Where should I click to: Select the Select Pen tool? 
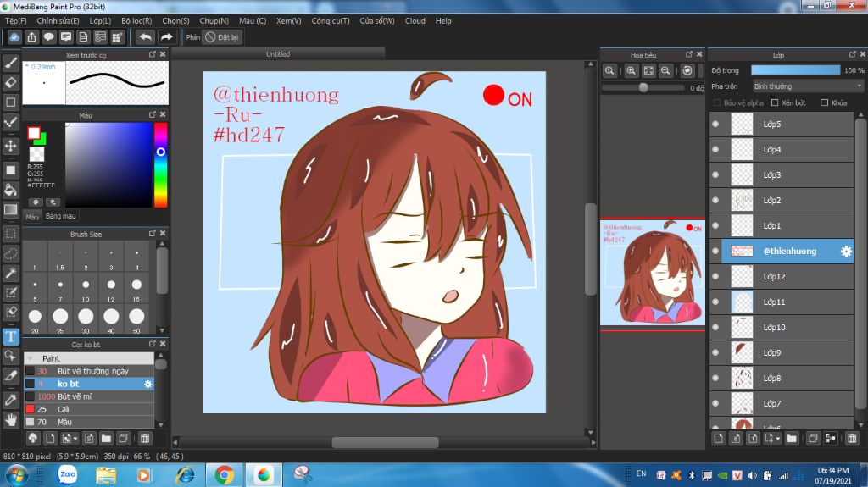tap(10, 292)
